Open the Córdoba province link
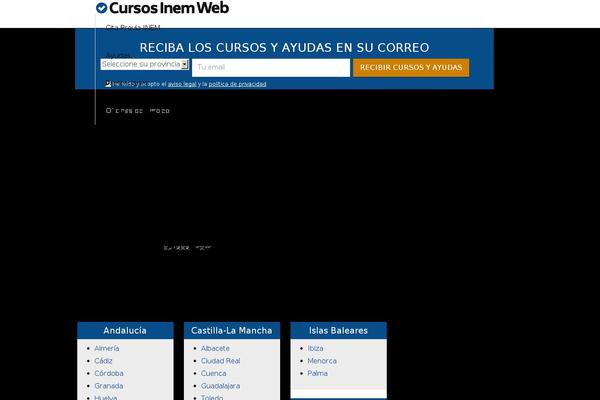Image resolution: width=600 pixels, height=400 pixels. [x=109, y=373]
